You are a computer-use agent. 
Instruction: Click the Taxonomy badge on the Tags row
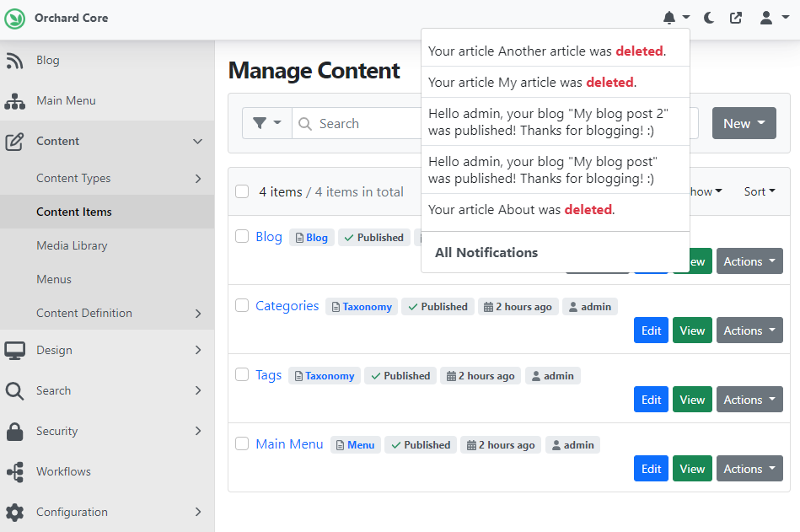click(325, 376)
